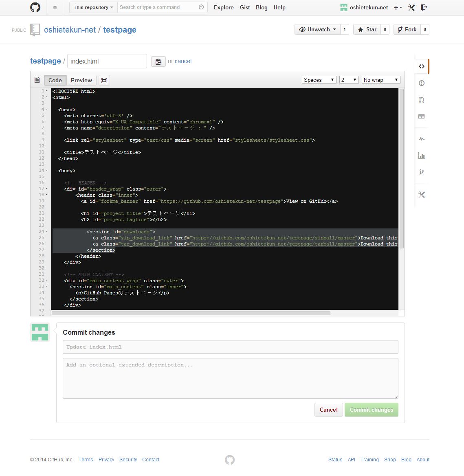Fork the testpage repository
Image resolution: width=464 pixels, height=476 pixels.
click(407, 29)
